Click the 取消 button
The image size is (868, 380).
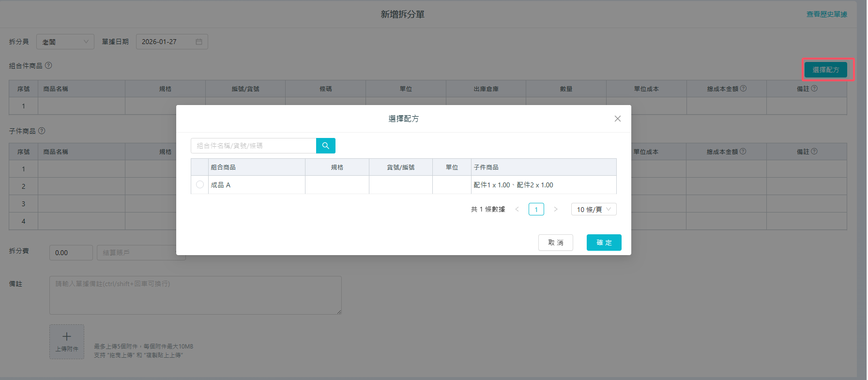tap(555, 243)
